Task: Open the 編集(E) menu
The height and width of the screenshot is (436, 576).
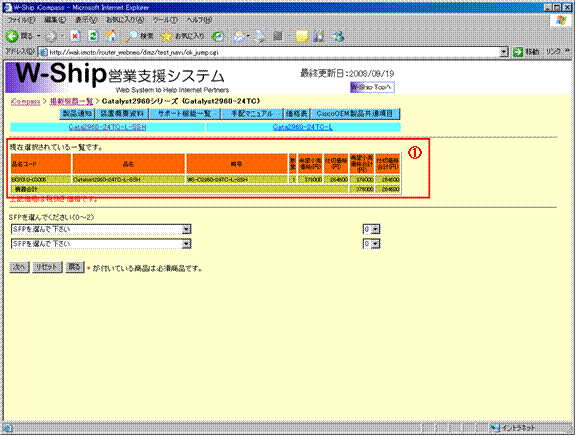Action: coord(55,20)
